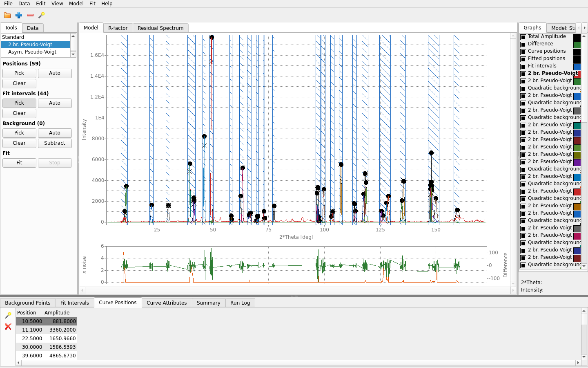Click bottom table scroll down arrow

pos(584,357)
